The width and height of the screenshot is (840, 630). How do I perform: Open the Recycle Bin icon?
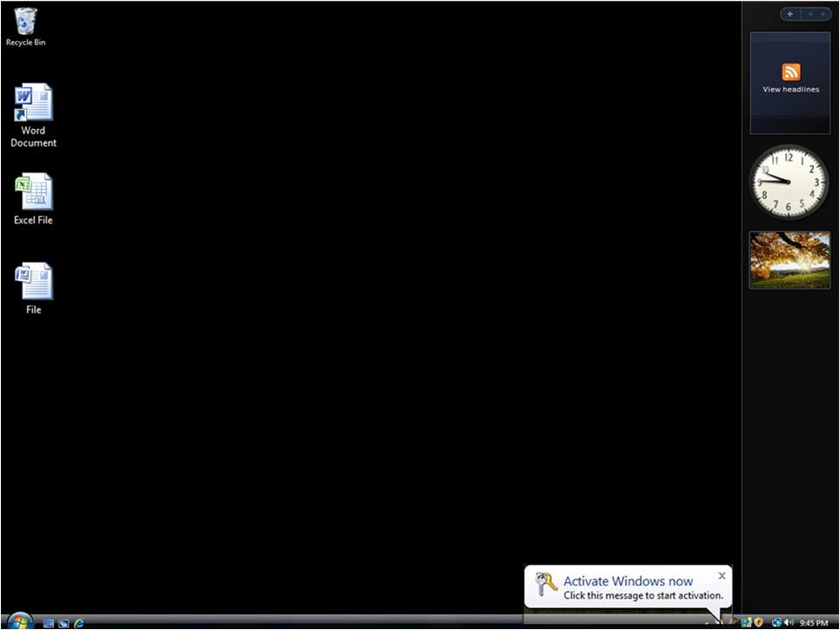pyautogui.click(x=26, y=22)
